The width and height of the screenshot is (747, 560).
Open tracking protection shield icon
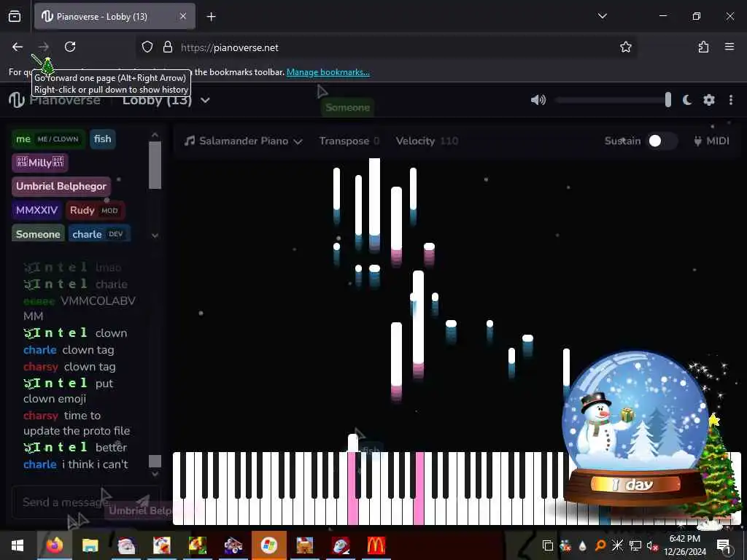point(147,47)
